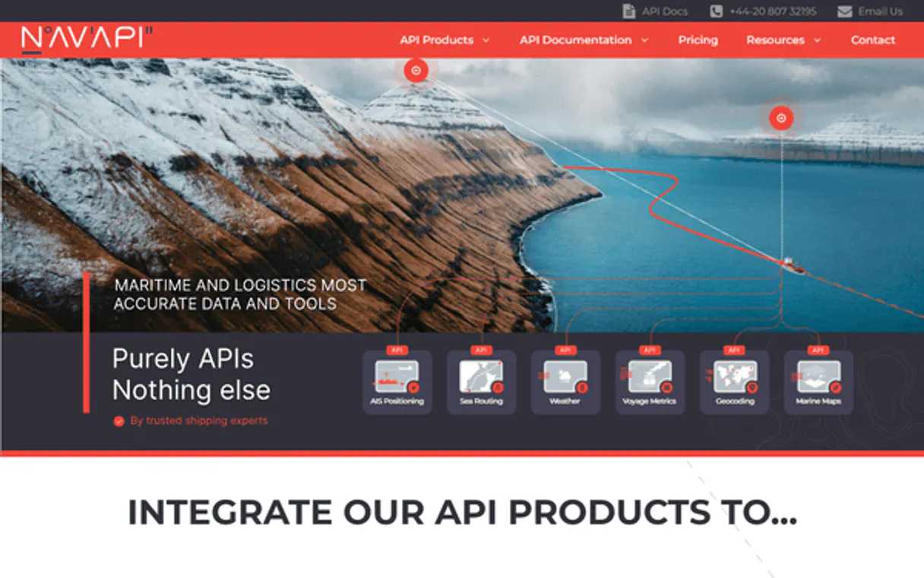Click the +44-20 807 32195 phone number

(772, 11)
